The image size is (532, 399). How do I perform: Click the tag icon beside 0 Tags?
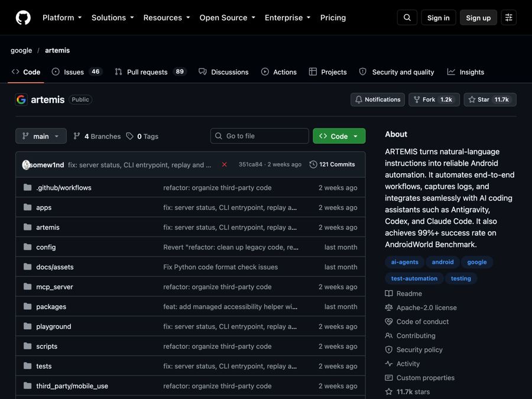[129, 136]
